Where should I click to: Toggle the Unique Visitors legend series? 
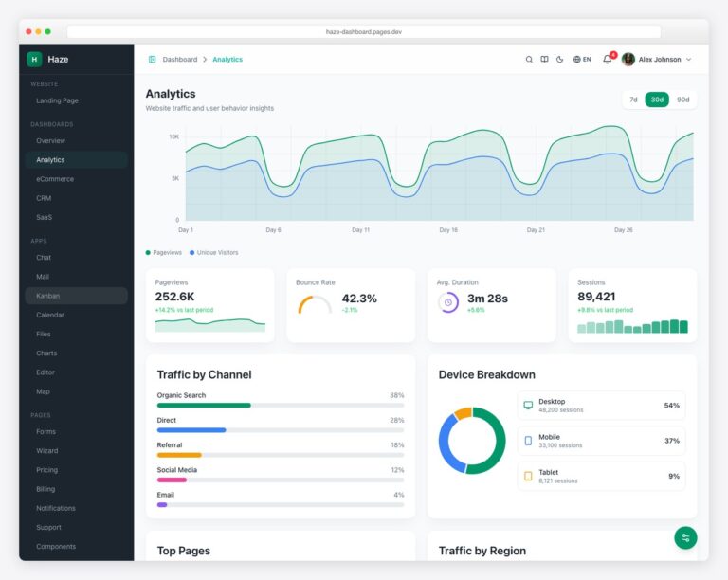tap(213, 252)
